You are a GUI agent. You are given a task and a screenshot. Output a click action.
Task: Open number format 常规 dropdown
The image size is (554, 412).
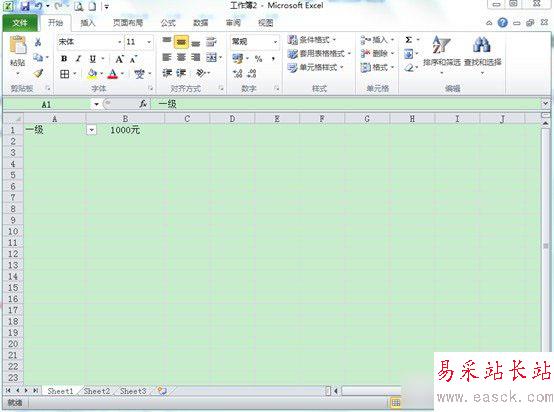pyautogui.click(x=275, y=42)
